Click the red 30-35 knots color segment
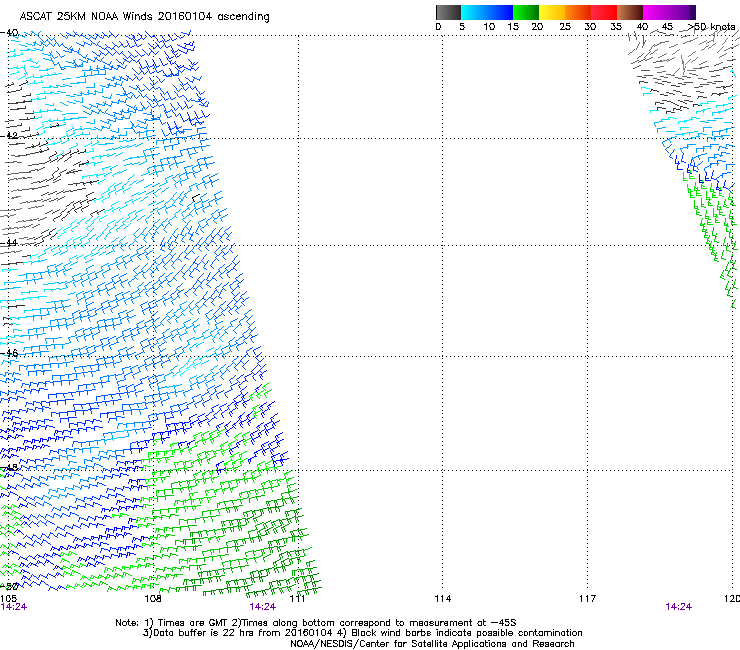740x650 pixels. click(604, 12)
